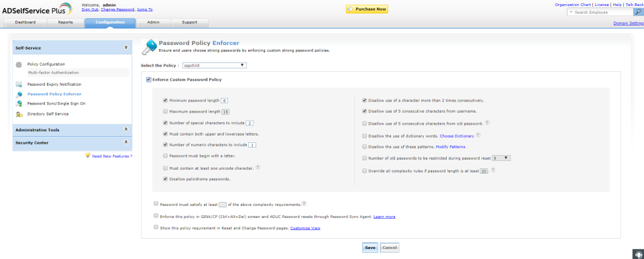The height and width of the screenshot is (259, 644).
Task: Click the Need New Features lightbulb icon
Action: (x=87, y=156)
